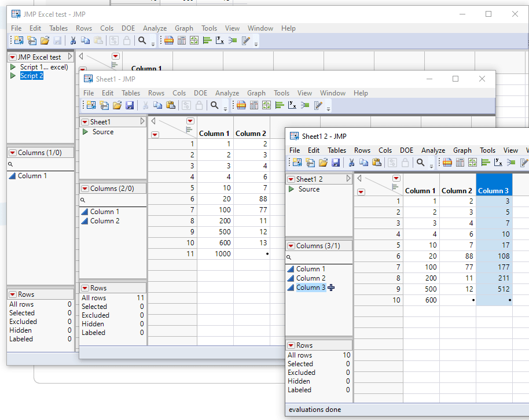Open the Rows panel red triangle menu

click(x=290, y=345)
